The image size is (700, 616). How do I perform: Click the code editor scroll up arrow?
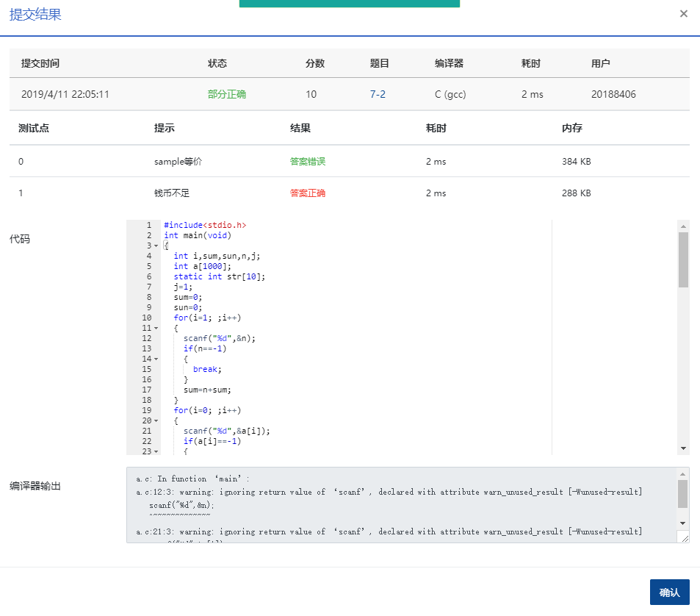tap(683, 226)
